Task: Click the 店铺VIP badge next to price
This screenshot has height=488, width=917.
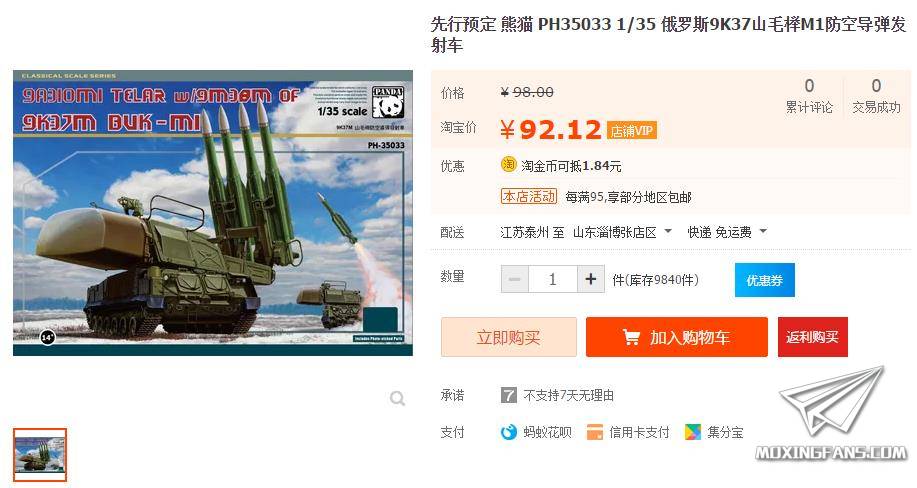Action: pyautogui.click(x=632, y=130)
